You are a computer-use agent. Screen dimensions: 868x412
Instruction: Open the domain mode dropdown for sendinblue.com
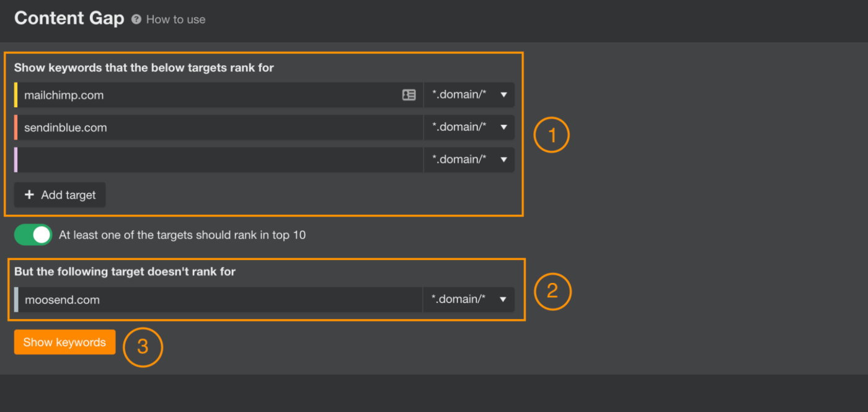click(469, 127)
